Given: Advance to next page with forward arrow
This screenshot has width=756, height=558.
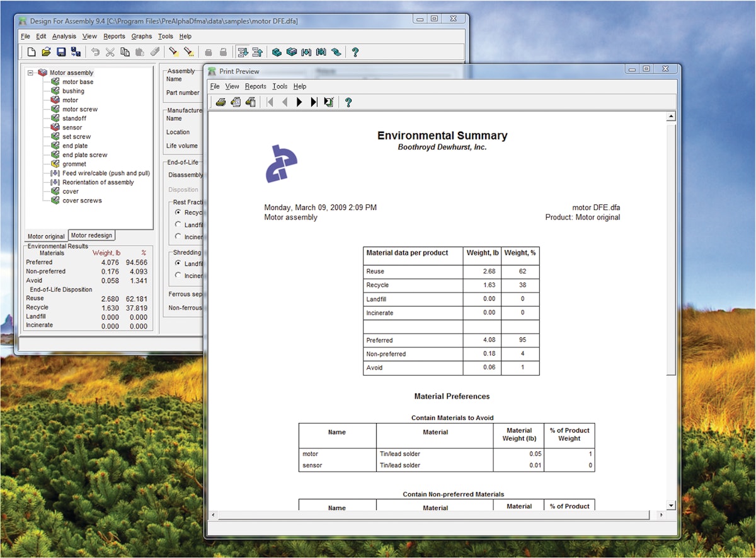Looking at the screenshot, I should coord(299,102).
